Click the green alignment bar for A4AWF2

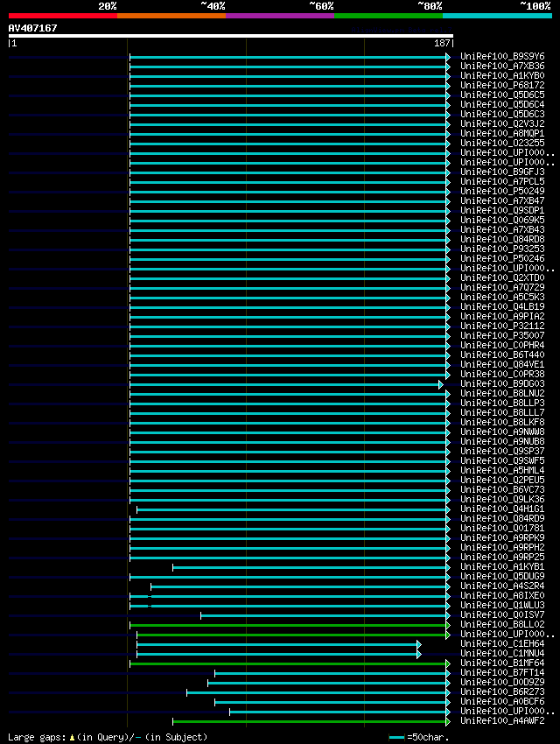pyautogui.click(x=311, y=722)
